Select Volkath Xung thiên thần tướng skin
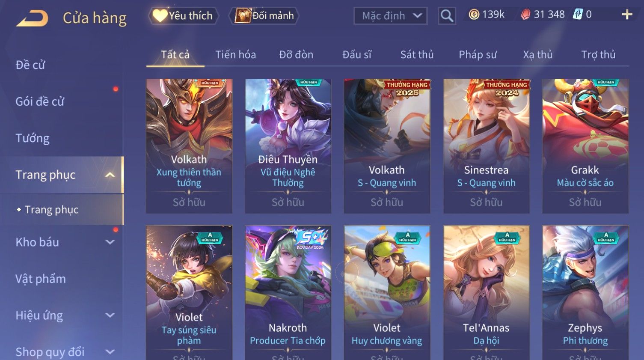 pos(189,146)
